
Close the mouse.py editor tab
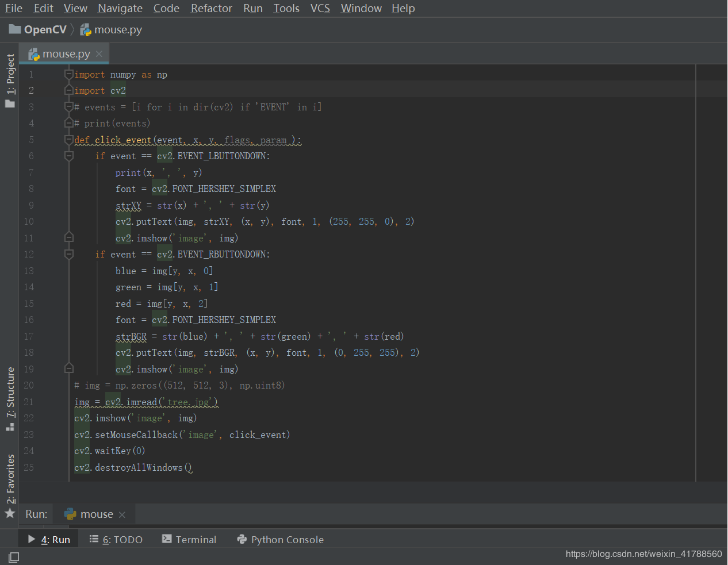pos(99,54)
